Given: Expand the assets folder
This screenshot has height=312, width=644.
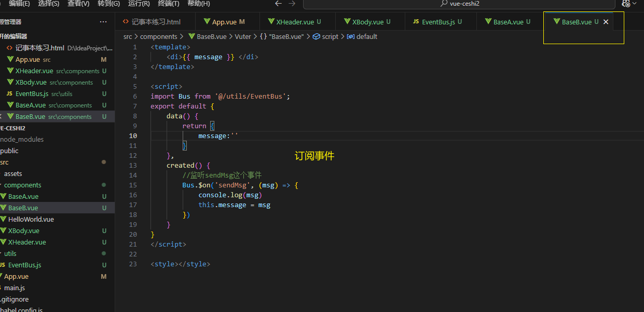Looking at the screenshot, I should click(57, 173).
